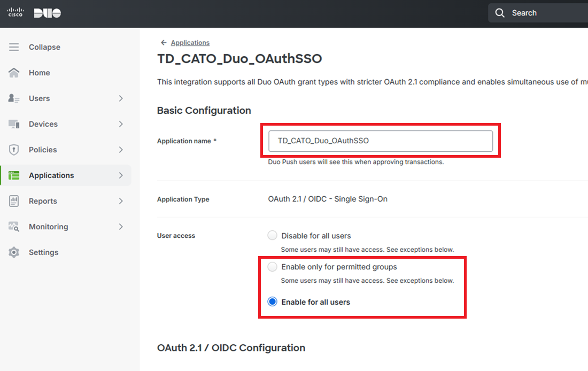Click the TD_CATO_Duo_OAuthSSO page title

coord(239,59)
